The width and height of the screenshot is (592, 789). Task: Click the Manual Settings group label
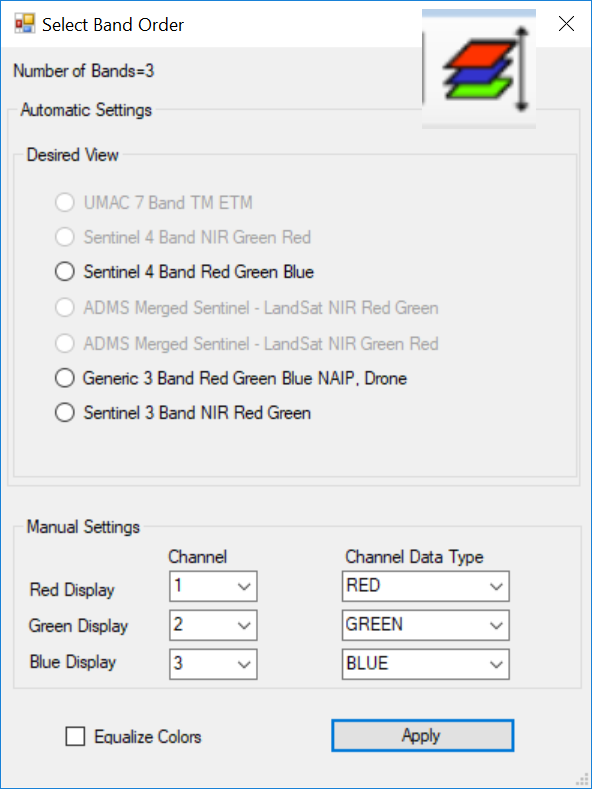[83, 527]
